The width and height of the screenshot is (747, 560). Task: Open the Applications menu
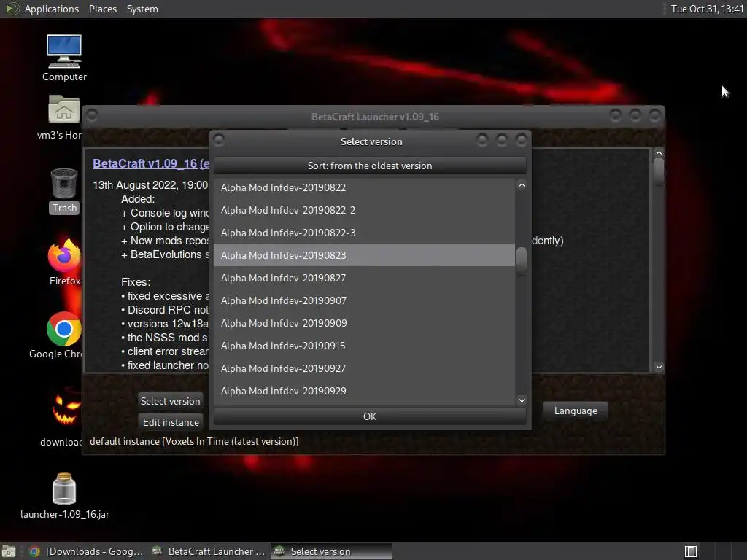click(x=52, y=9)
